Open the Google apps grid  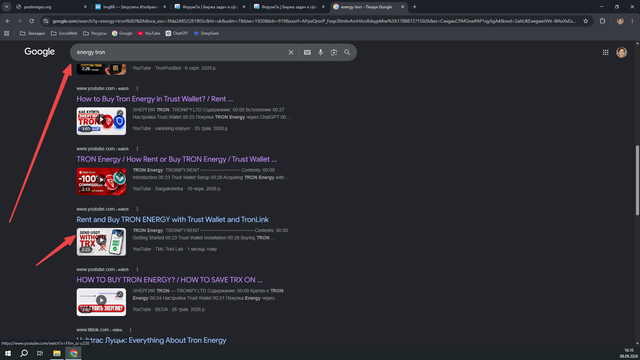point(605,52)
